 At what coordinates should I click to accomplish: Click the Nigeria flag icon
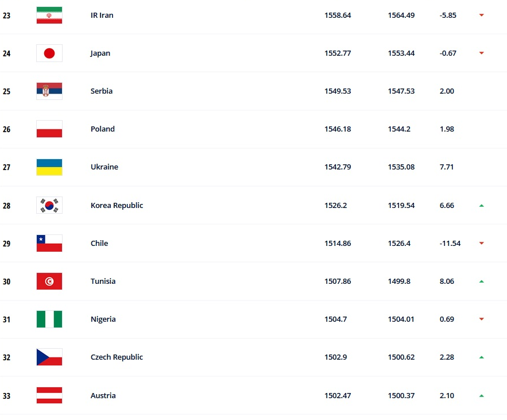[49, 319]
